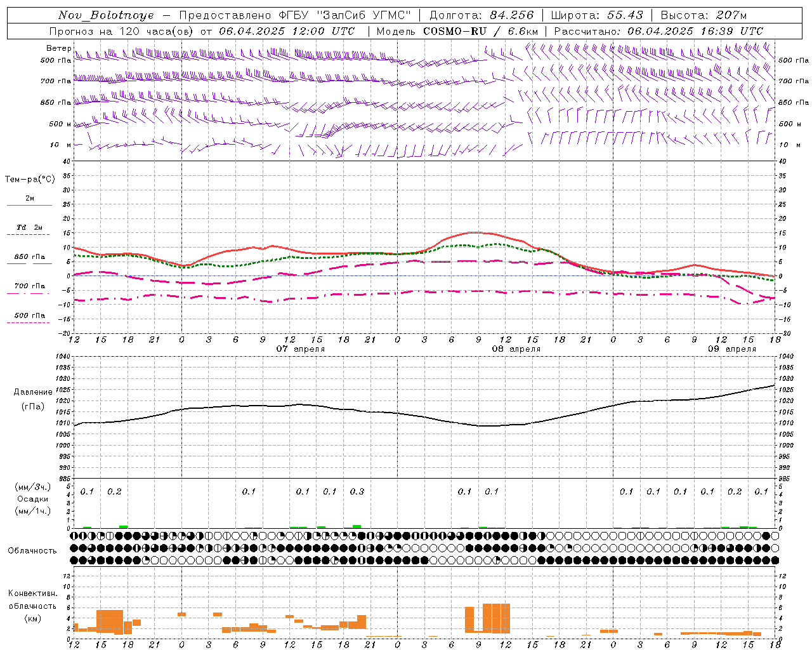This screenshot has width=812, height=650.
Task: Click the latitude value 55.43
Action: click(625, 15)
